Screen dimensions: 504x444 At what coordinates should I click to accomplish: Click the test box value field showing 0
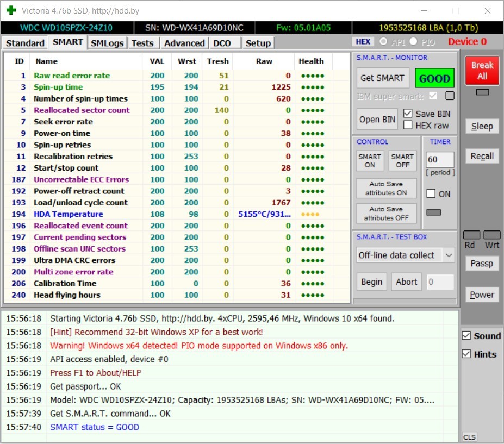click(x=440, y=282)
